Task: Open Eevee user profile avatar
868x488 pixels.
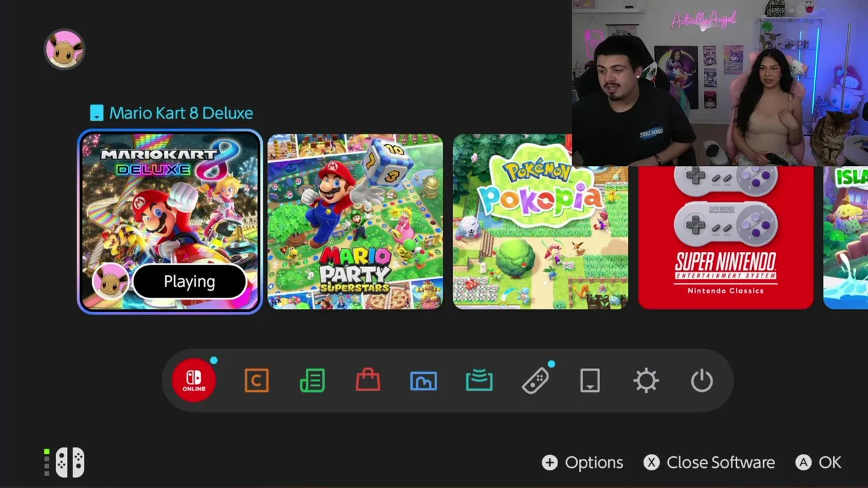Action: coord(64,49)
